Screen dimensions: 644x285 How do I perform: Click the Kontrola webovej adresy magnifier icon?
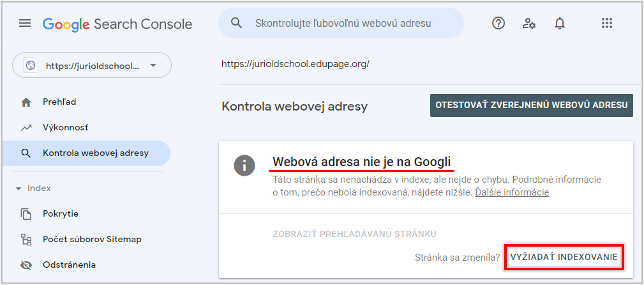coord(26,153)
